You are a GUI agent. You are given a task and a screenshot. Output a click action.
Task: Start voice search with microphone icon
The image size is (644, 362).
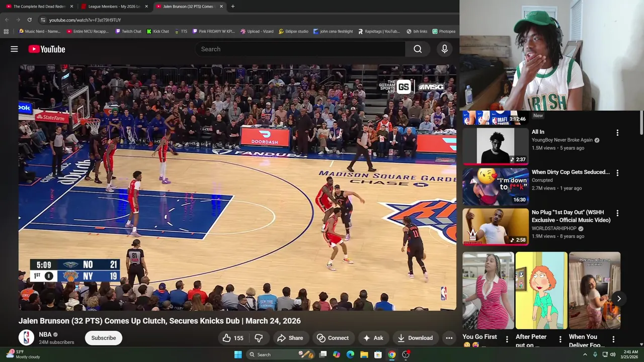444,49
